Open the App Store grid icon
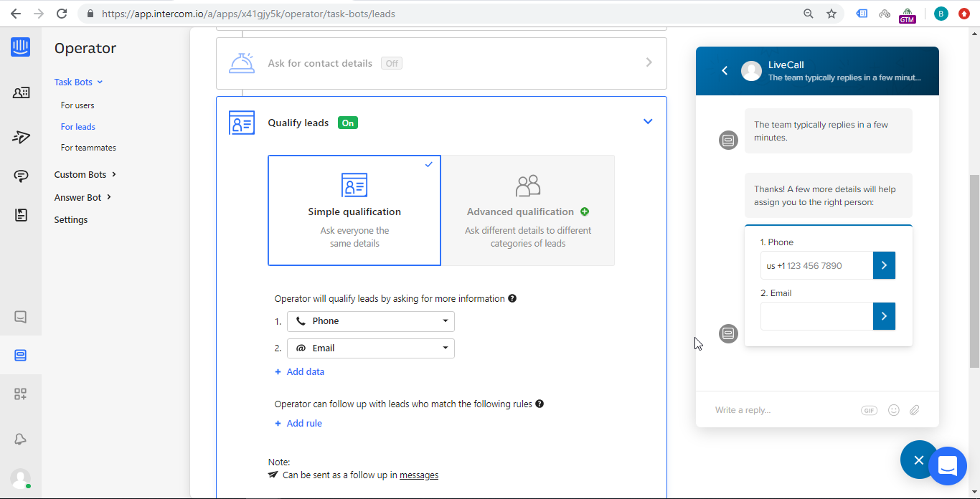The width and height of the screenshot is (980, 499). [21, 394]
